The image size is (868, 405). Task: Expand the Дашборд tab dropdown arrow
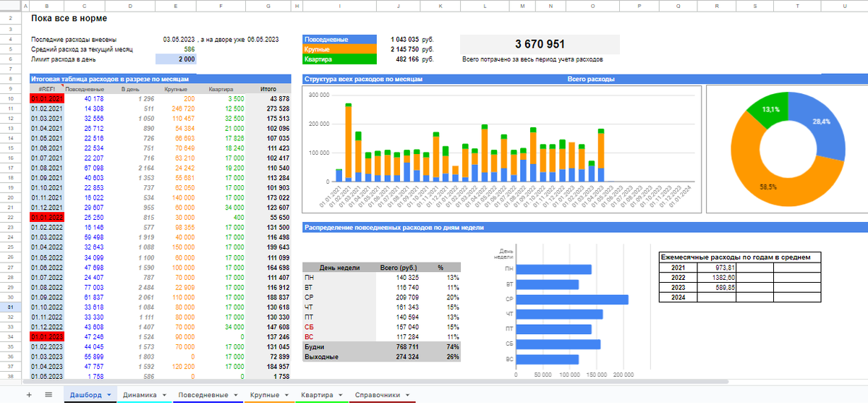(x=109, y=396)
